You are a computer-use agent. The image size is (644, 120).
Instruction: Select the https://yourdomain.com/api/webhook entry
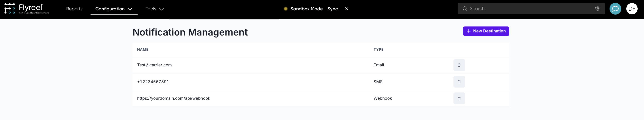[174, 98]
